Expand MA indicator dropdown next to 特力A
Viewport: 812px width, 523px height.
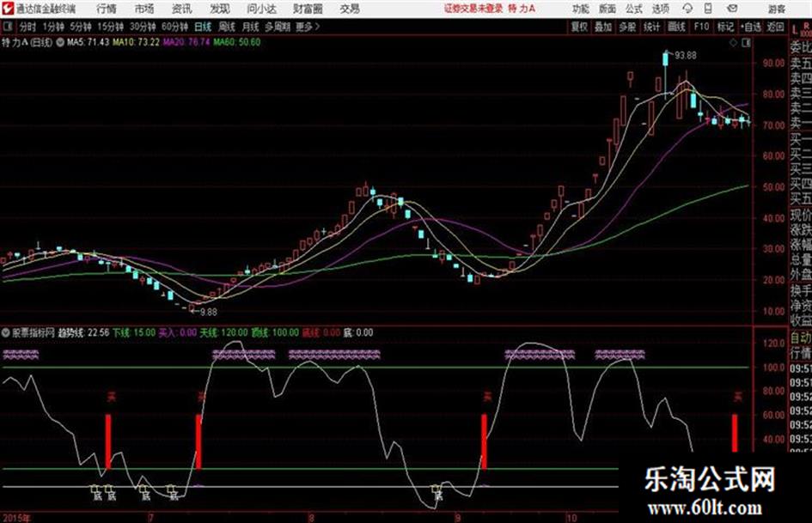click(60, 43)
